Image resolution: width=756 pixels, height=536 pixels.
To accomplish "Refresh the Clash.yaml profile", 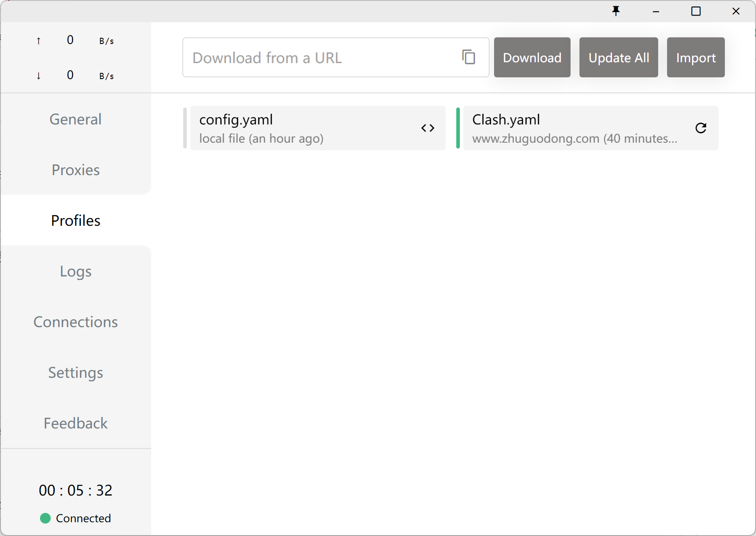I will (x=701, y=128).
